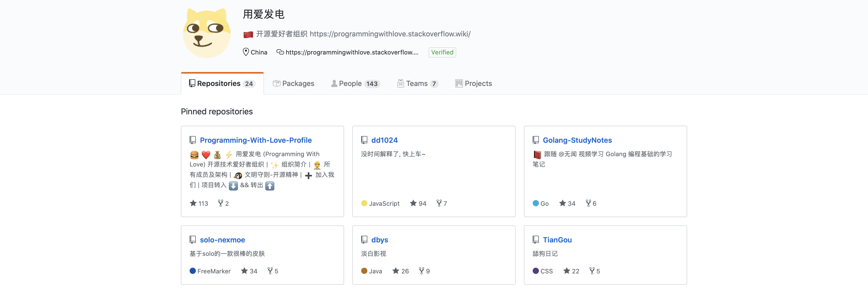Open the solo-nexmoe repository

[222, 240]
